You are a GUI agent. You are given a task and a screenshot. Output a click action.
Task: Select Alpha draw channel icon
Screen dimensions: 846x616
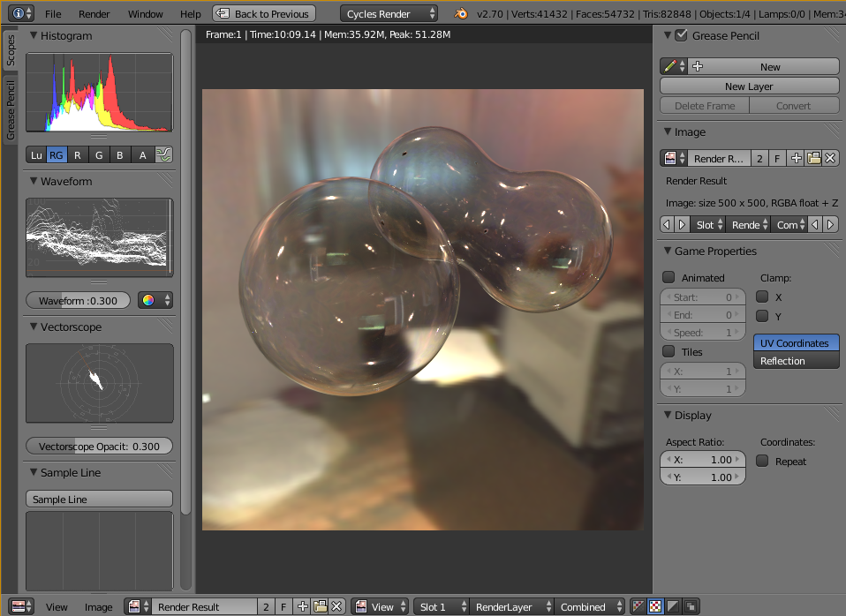pyautogui.click(x=673, y=606)
